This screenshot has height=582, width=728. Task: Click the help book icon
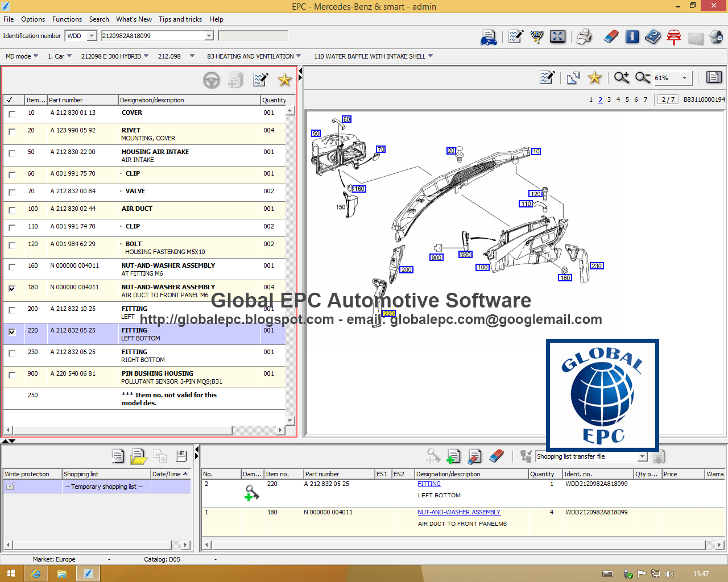(x=653, y=36)
